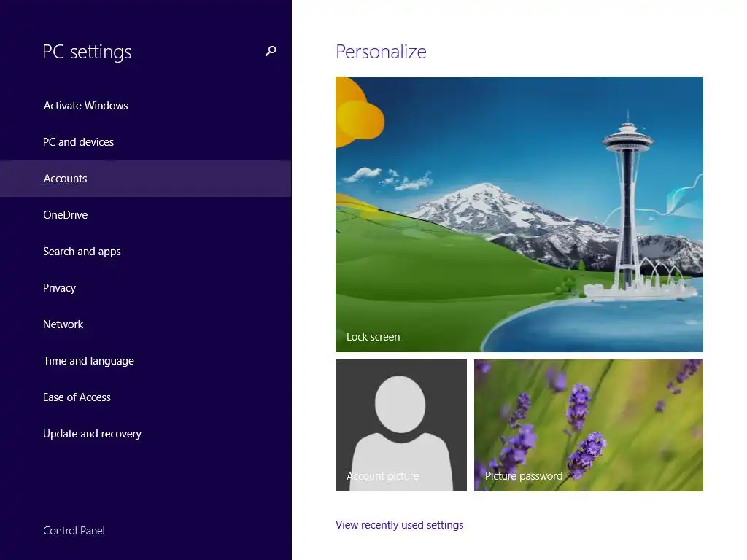The image size is (747, 560).
Task: Go to Search and apps
Action: click(x=146, y=252)
